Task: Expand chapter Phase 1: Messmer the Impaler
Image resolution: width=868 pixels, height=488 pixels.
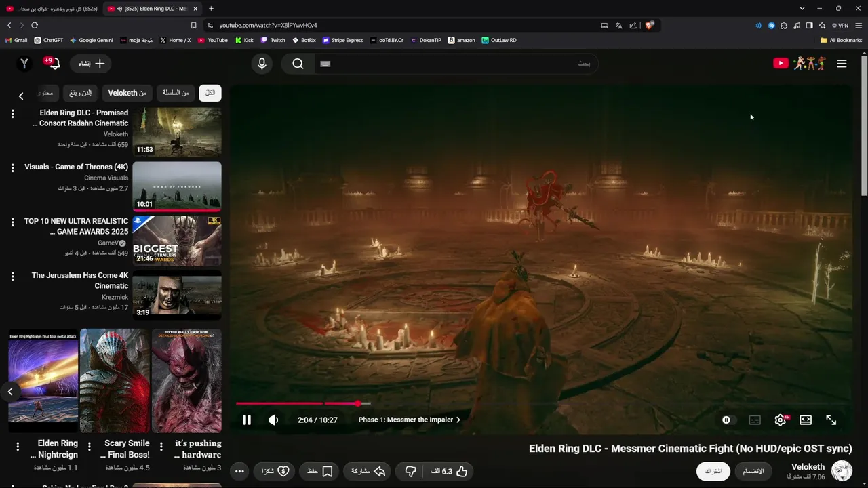Action: (x=410, y=420)
